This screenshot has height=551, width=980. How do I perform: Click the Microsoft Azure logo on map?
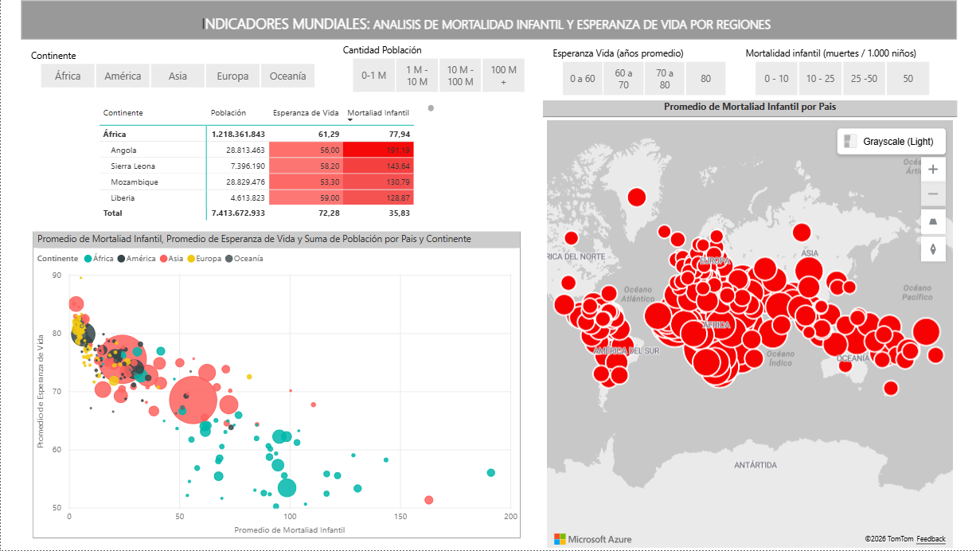pos(593,539)
